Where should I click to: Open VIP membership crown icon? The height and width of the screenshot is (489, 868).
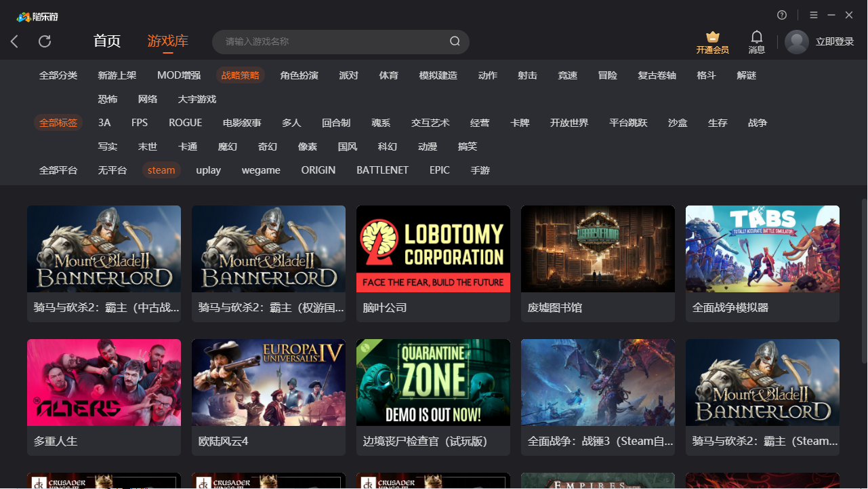coord(712,37)
